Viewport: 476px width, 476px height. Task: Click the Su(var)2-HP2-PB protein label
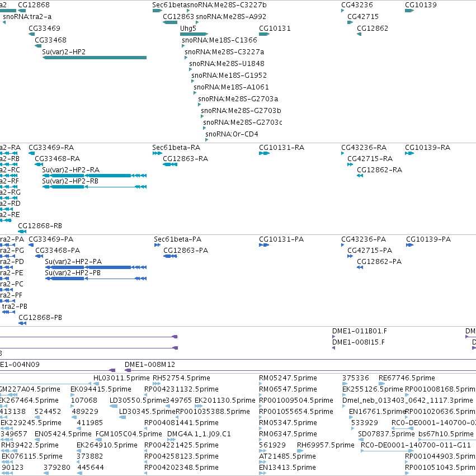tap(73, 273)
